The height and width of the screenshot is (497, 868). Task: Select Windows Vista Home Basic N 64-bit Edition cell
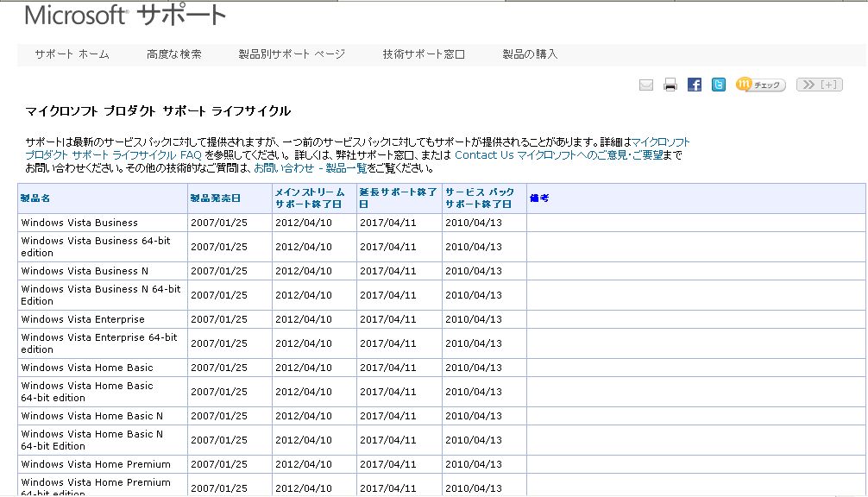coord(103,440)
